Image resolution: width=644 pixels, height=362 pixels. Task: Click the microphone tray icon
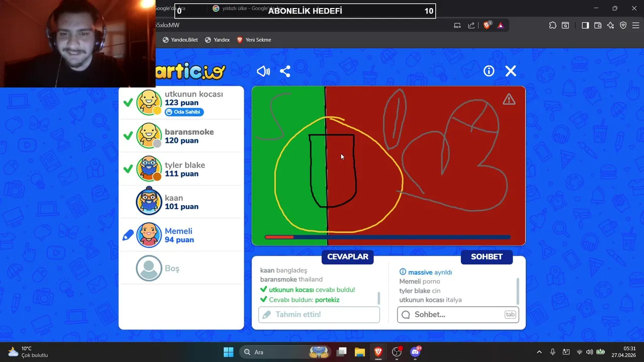(x=552, y=352)
